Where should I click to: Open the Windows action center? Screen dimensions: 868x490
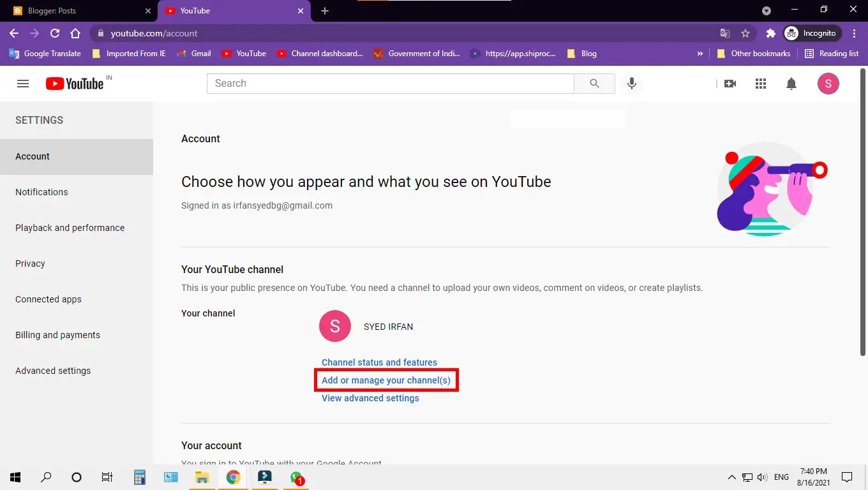(847, 477)
